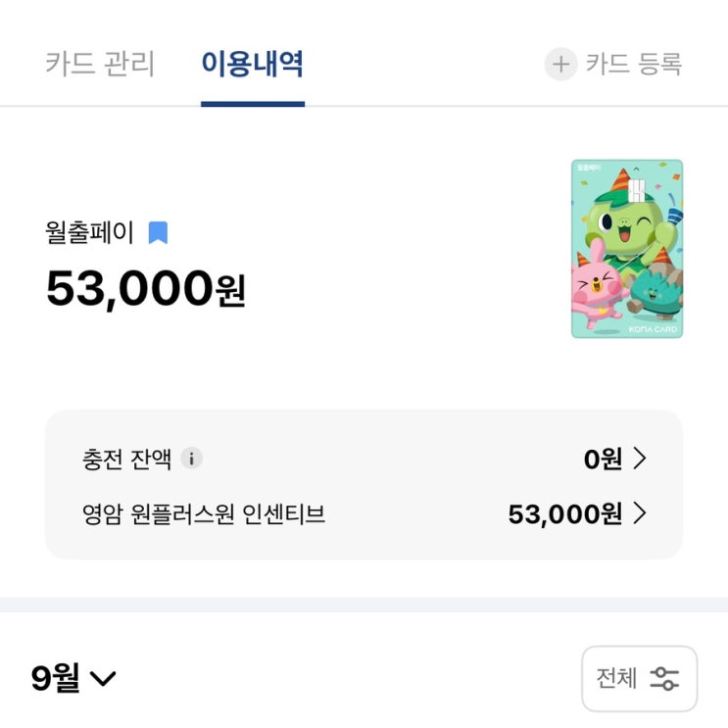Click the incentive 53,000원 amount in the list
Image resolution: width=728 pixels, height=728 pixels.
[x=564, y=513]
